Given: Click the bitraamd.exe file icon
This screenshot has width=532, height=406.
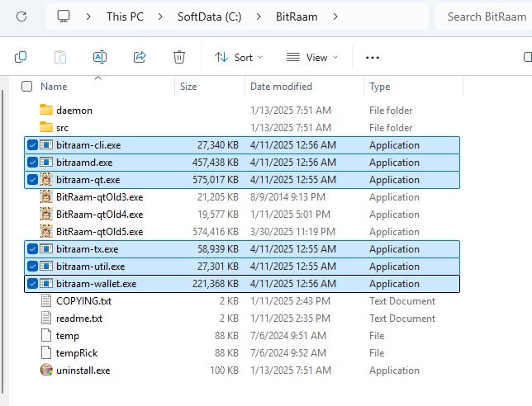Looking at the screenshot, I should coord(46,163).
